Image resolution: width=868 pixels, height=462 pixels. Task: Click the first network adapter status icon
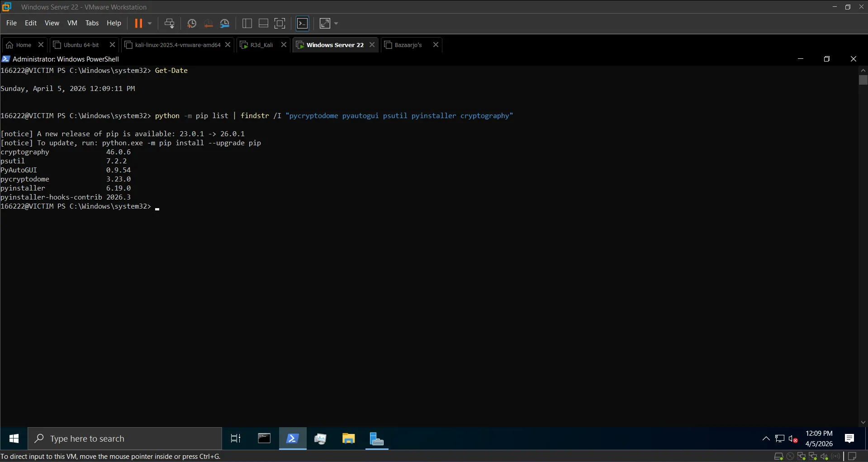tap(802, 456)
